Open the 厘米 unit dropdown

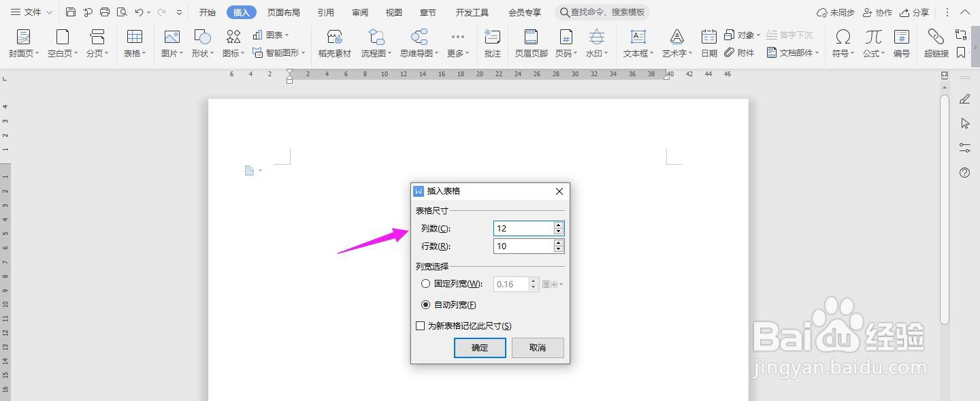552,284
